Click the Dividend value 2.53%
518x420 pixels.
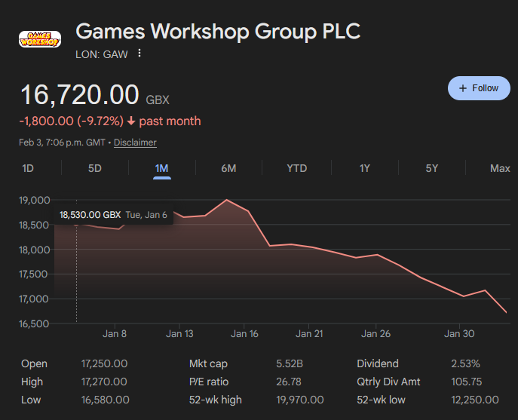pyautogui.click(x=465, y=363)
